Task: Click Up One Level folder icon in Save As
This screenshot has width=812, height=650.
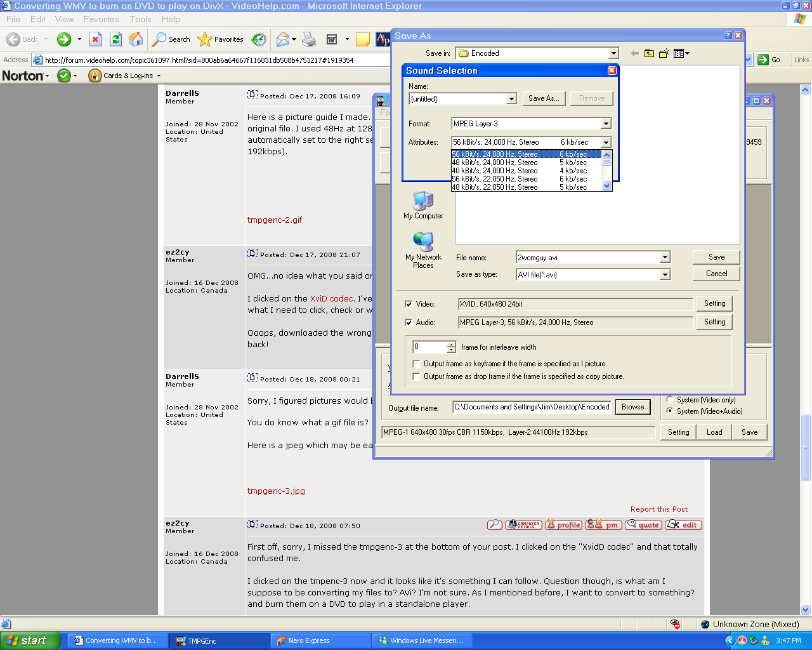Action: (x=649, y=53)
